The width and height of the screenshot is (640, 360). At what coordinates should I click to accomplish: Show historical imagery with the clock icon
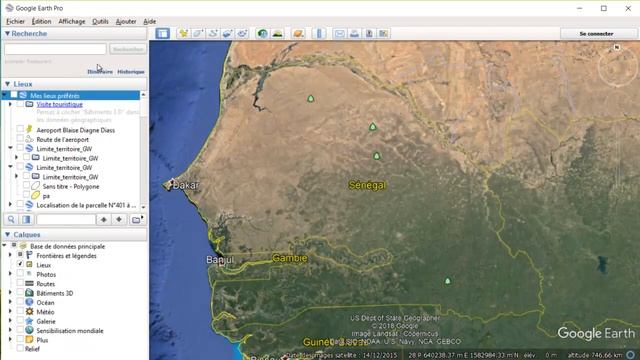pyautogui.click(x=262, y=33)
